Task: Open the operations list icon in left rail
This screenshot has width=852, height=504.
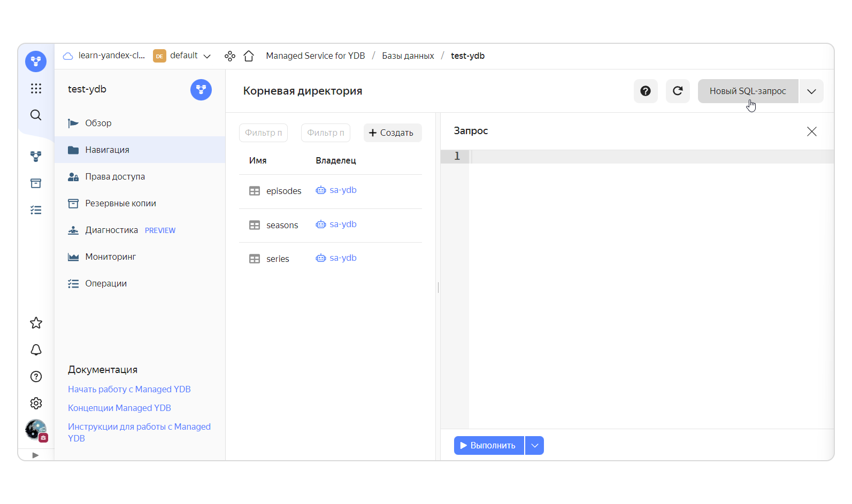Action: [x=36, y=210]
